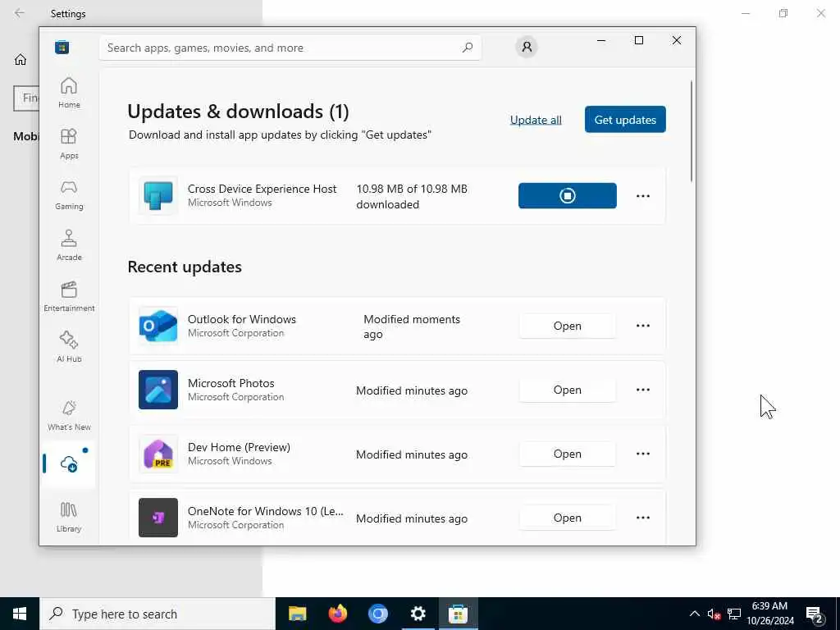Open more options for Dev Home (Preview)
Image resolution: width=840 pixels, height=630 pixels.
pos(643,454)
